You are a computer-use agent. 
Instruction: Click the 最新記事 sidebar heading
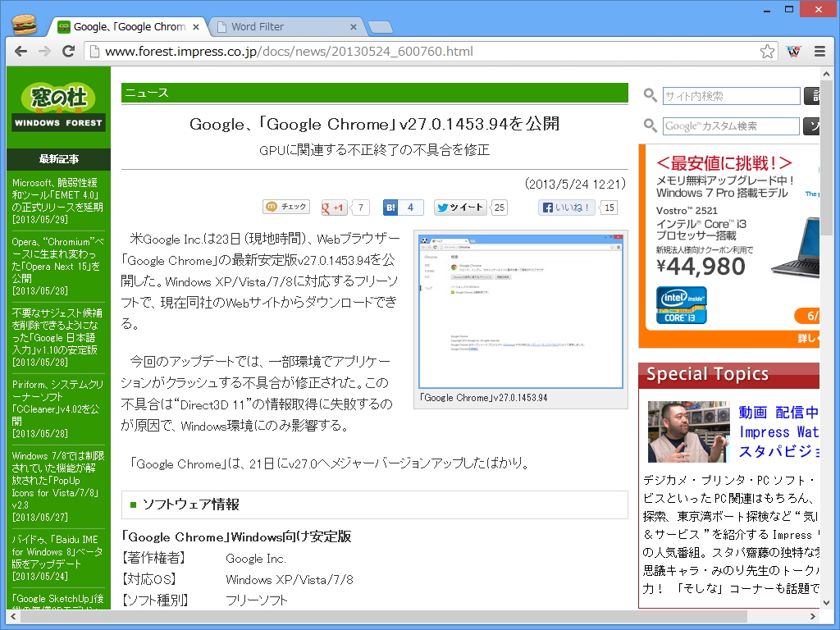click(58, 159)
